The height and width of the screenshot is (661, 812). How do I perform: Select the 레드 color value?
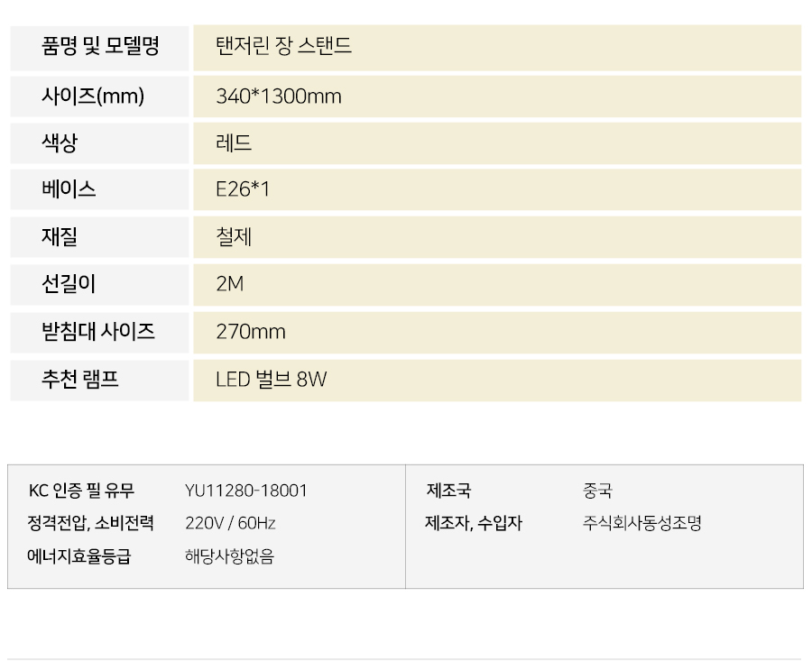[x=234, y=142]
